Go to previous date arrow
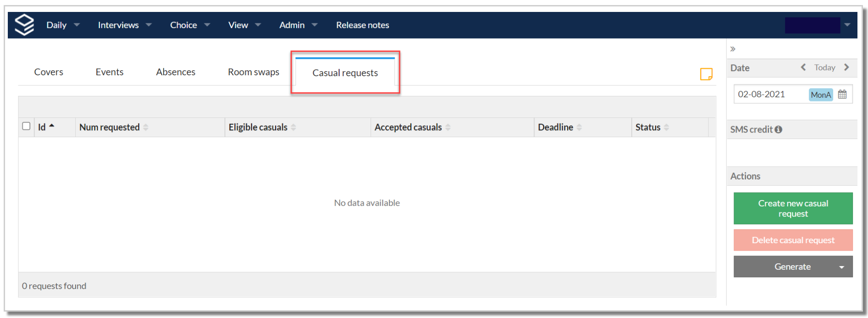 [803, 67]
